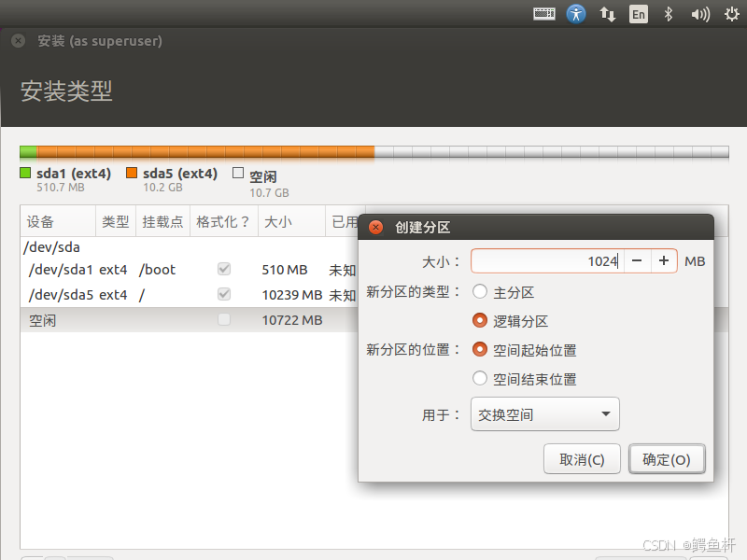Click the orange sda5 segment in disk bar
This screenshot has height=560, width=747.
point(205,152)
